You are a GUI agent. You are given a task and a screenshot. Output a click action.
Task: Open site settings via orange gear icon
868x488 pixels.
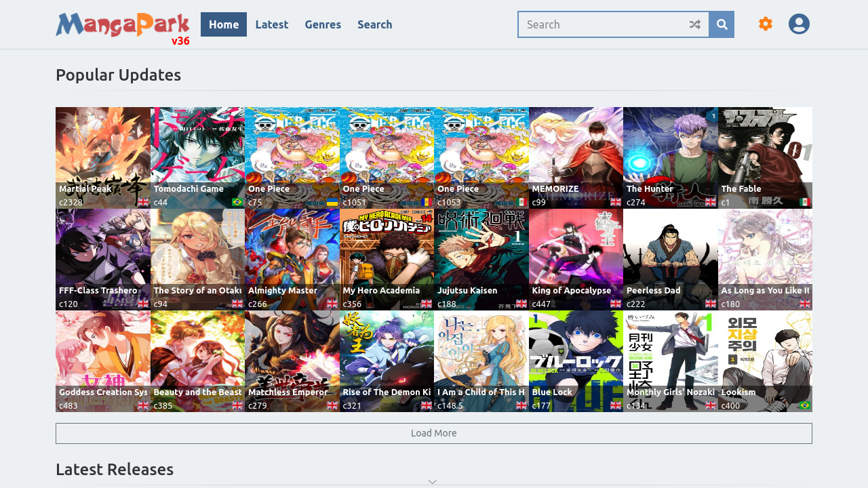[766, 24]
